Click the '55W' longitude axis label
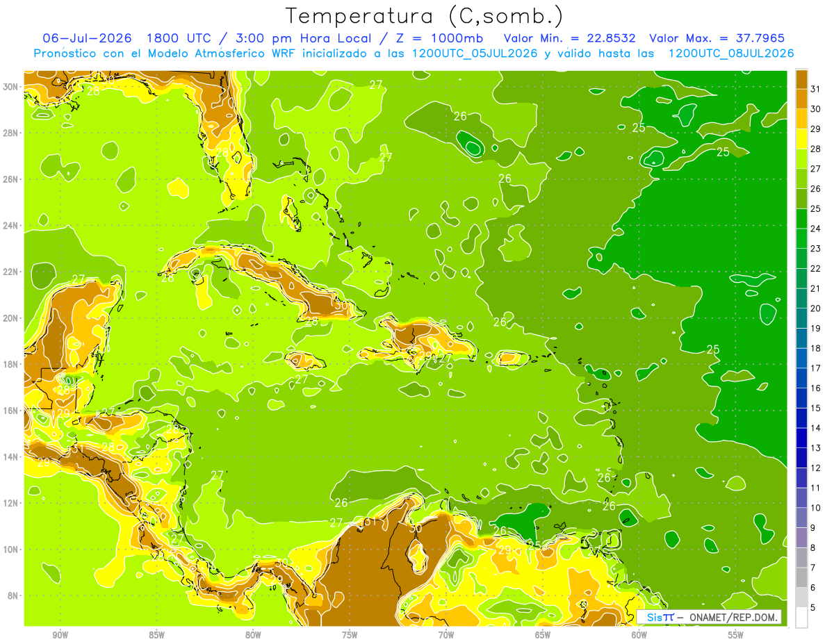Image resolution: width=834 pixels, height=644 pixels. [736, 635]
